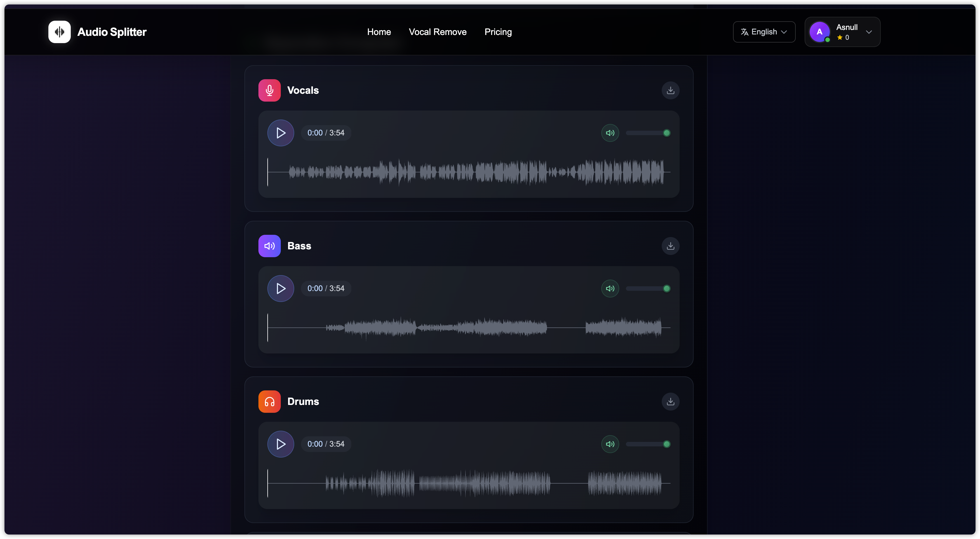
Task: Click the Audio Splitter logo icon
Action: click(59, 32)
